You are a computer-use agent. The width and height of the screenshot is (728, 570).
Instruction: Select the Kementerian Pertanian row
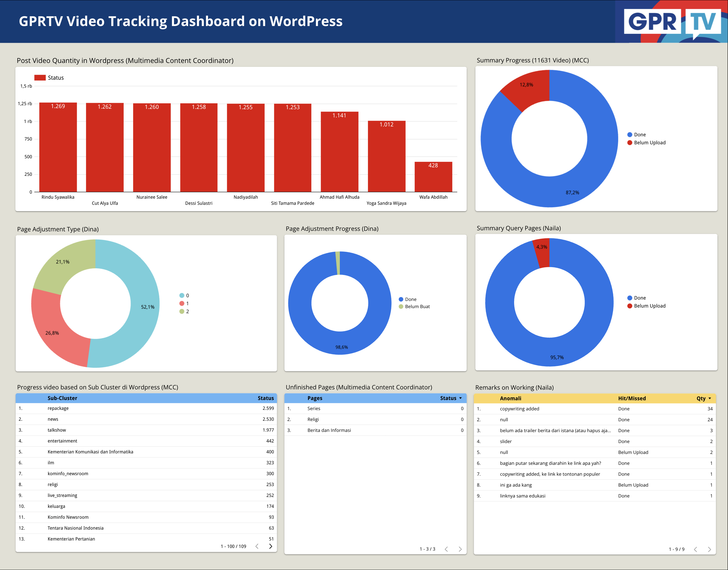(146, 539)
